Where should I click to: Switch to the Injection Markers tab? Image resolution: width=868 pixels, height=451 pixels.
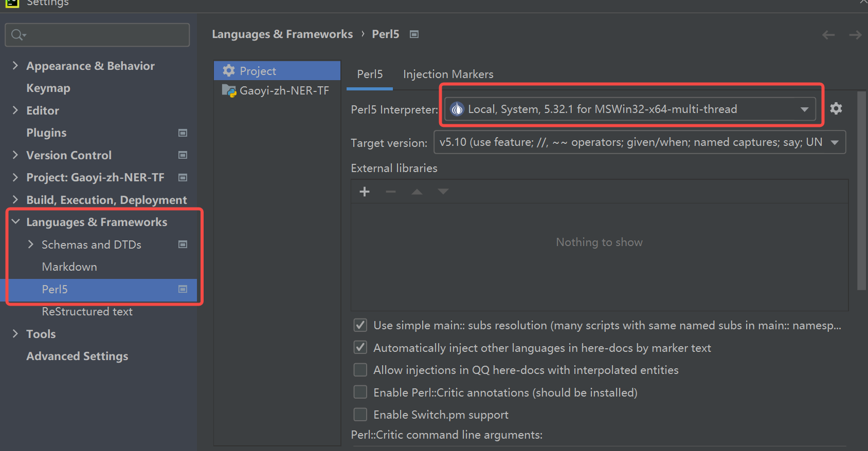(x=448, y=74)
